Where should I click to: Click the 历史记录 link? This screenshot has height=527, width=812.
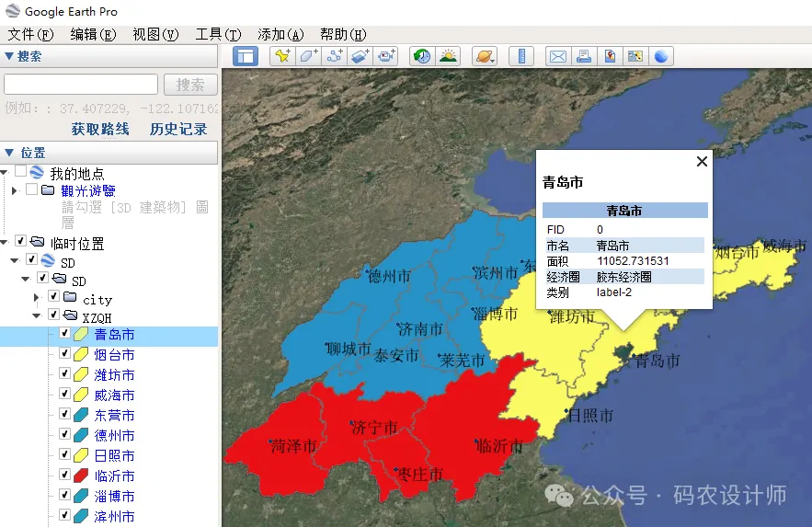point(178,129)
